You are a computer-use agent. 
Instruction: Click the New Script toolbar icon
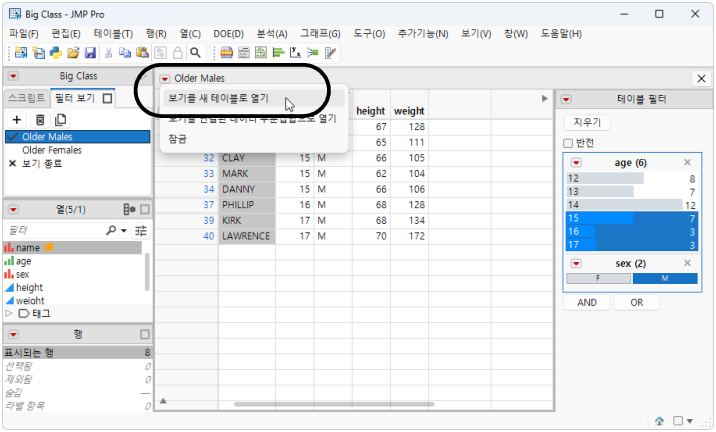38,53
